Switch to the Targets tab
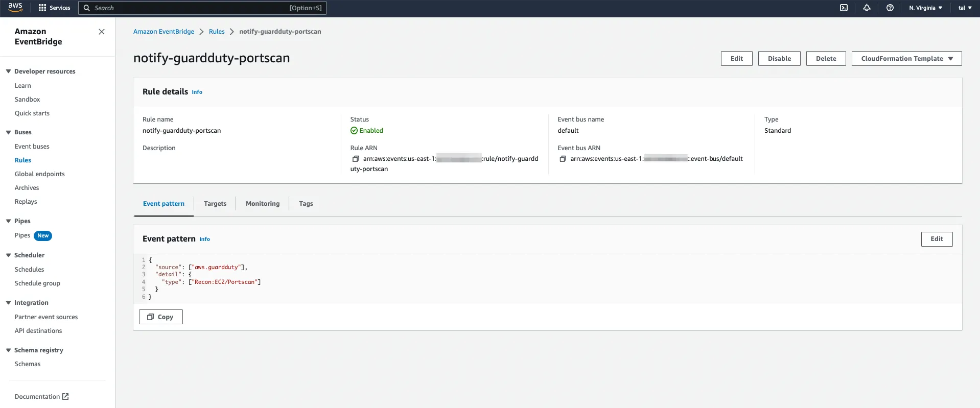 [215, 204]
